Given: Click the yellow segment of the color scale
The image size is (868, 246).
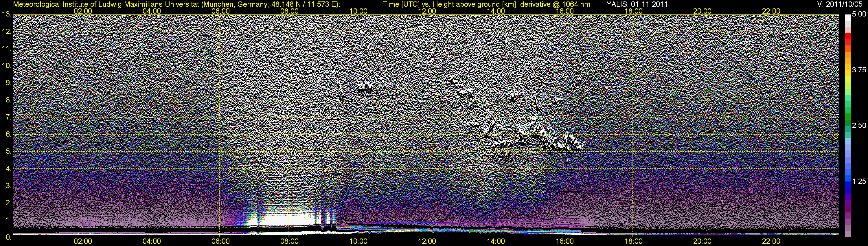Looking at the screenshot, I should 847,74.
